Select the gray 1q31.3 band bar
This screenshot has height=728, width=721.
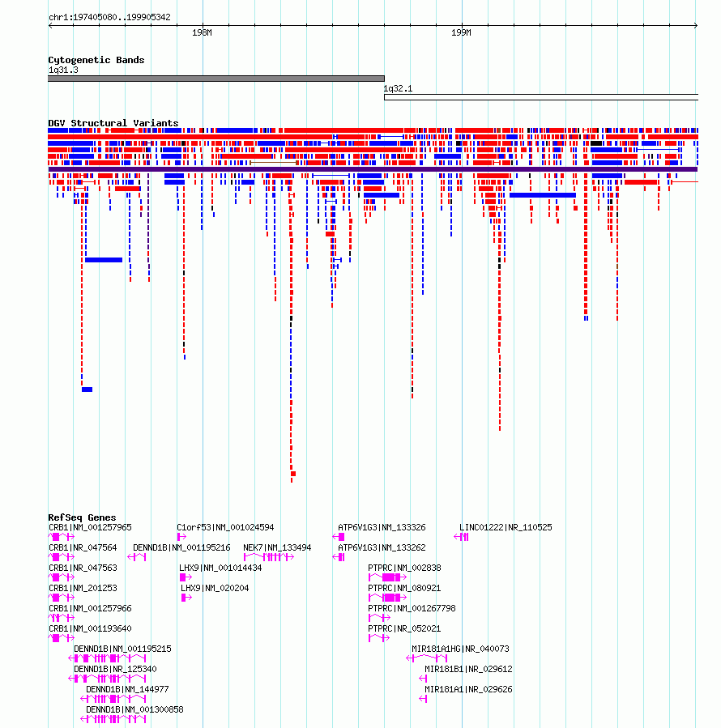click(216, 79)
